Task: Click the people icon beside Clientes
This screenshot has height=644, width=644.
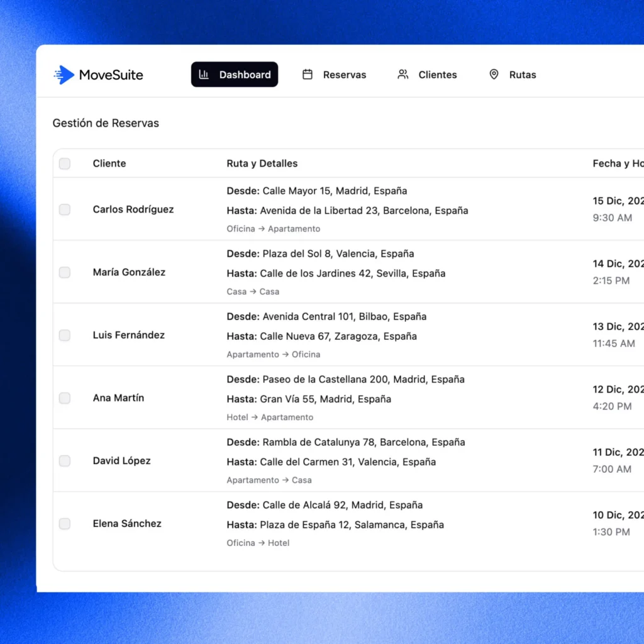Action: click(403, 75)
